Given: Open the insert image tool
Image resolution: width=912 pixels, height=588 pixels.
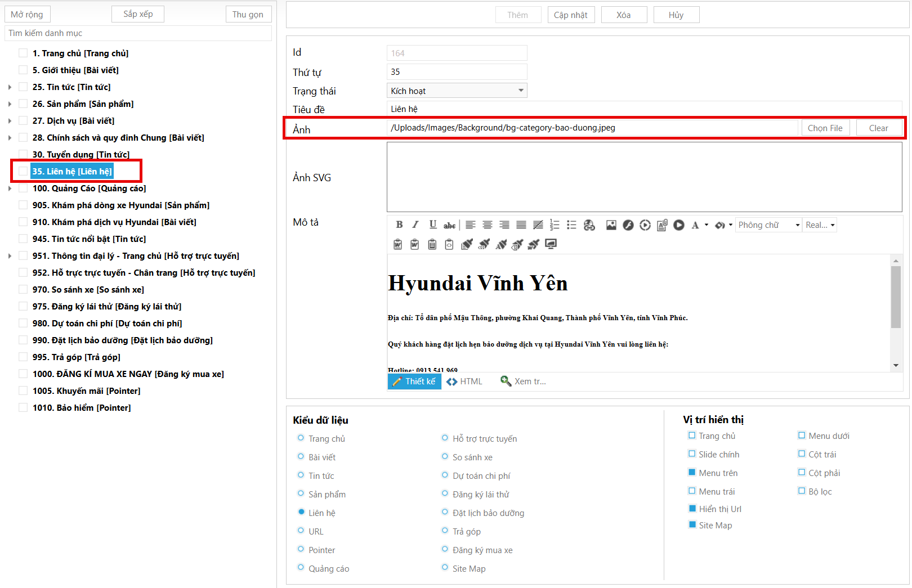Looking at the screenshot, I should [611, 225].
